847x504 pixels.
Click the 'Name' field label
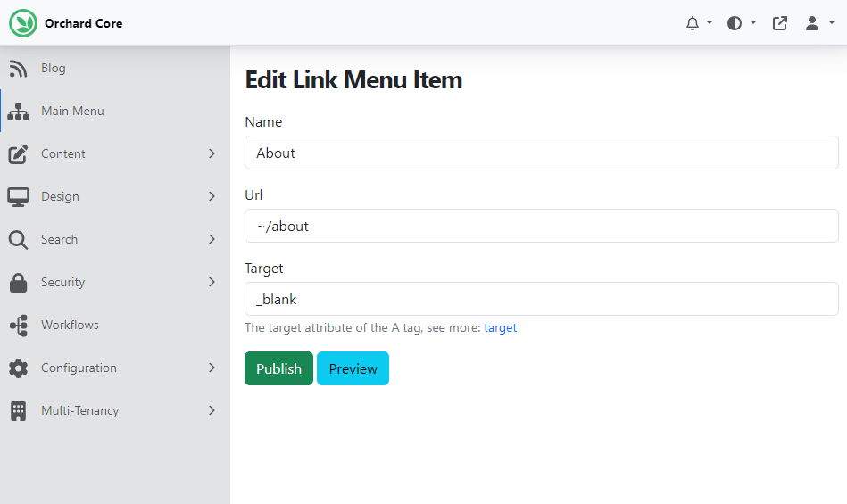[263, 122]
